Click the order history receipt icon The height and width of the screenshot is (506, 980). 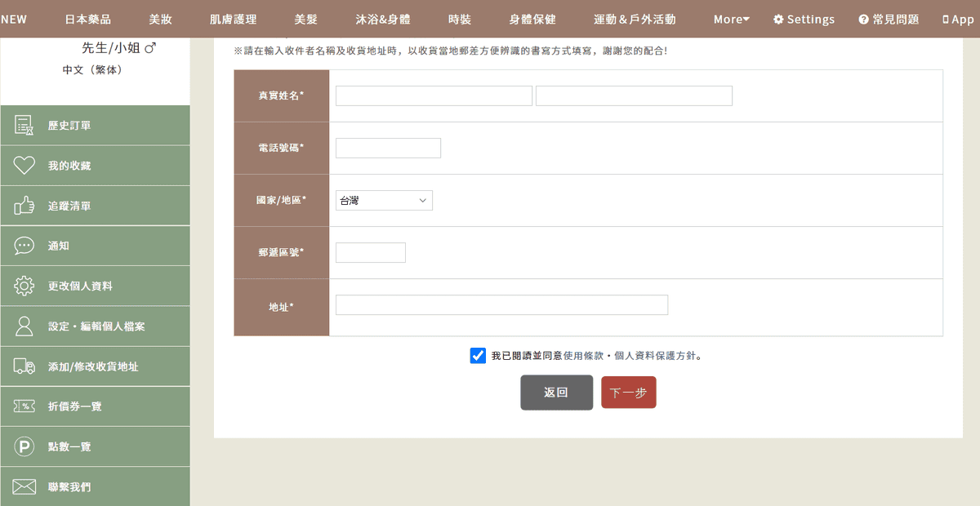(x=24, y=126)
